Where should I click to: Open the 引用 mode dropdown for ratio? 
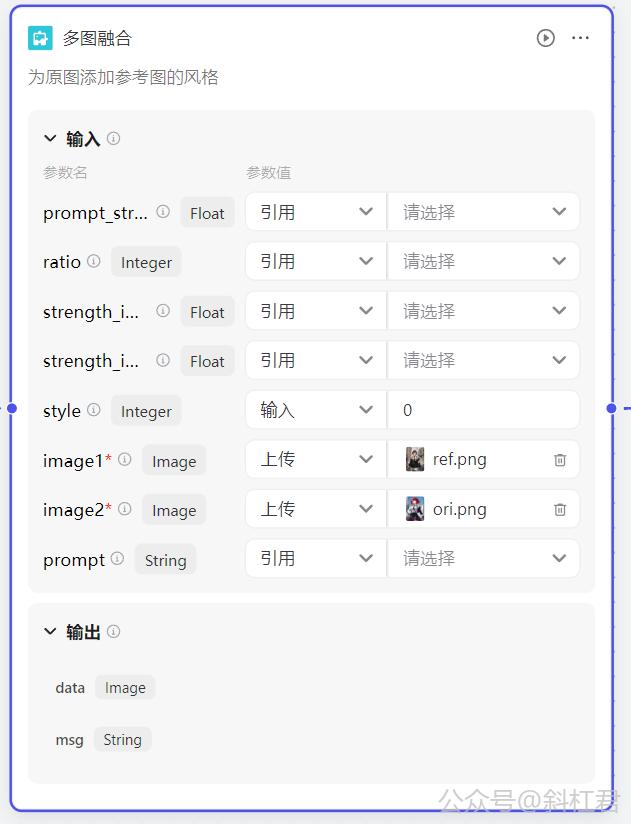(316, 261)
